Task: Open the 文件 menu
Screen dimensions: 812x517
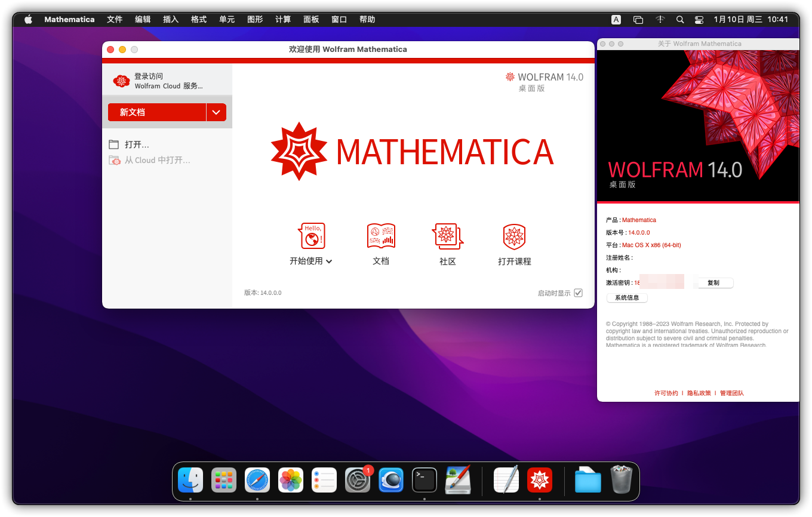Action: pos(115,19)
